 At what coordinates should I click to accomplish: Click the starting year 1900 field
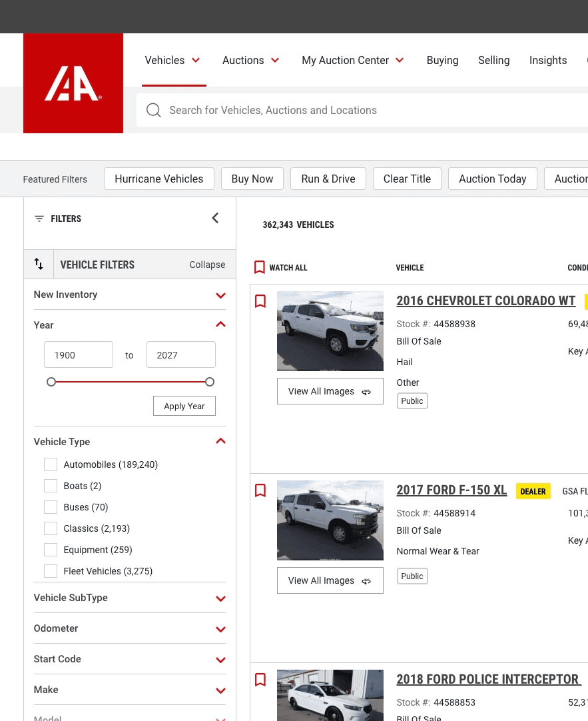click(79, 355)
